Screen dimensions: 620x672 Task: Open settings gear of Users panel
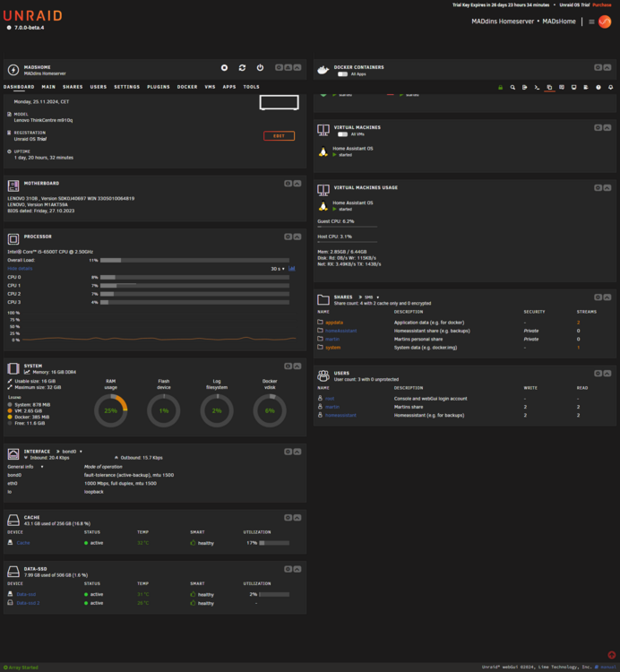point(598,374)
